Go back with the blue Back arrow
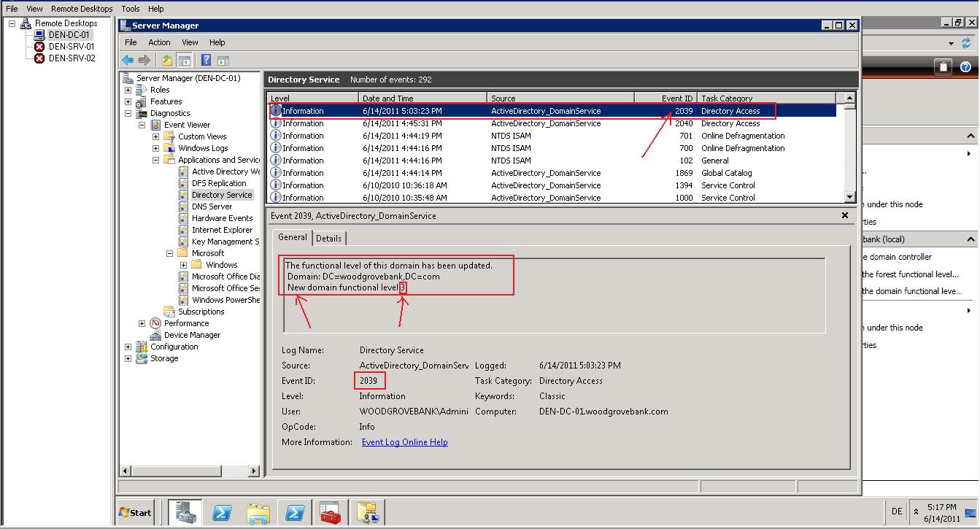Image resolution: width=980 pixels, height=529 pixels. (128, 61)
